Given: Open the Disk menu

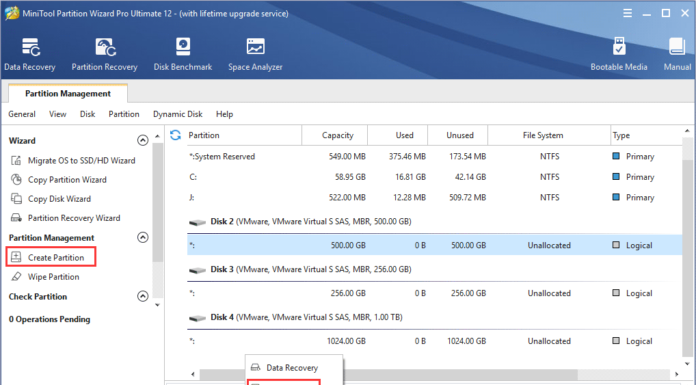Looking at the screenshot, I should point(87,114).
